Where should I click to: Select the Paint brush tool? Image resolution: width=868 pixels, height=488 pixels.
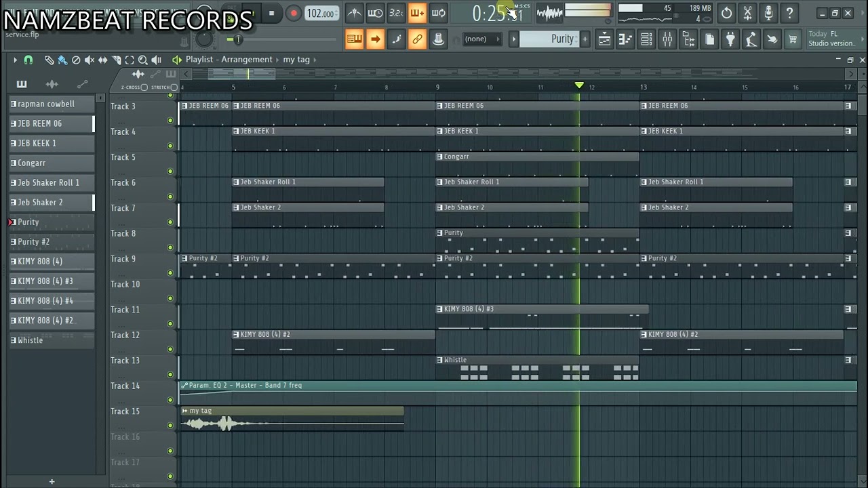click(x=62, y=60)
